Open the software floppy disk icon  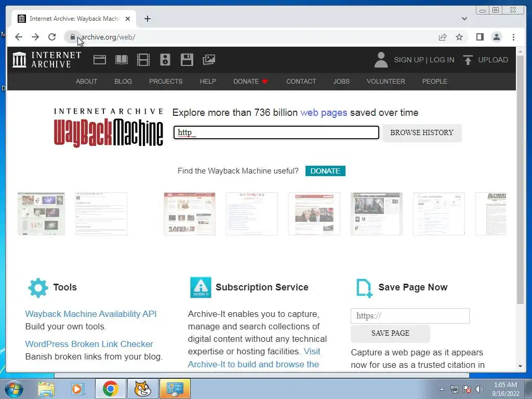point(187,60)
